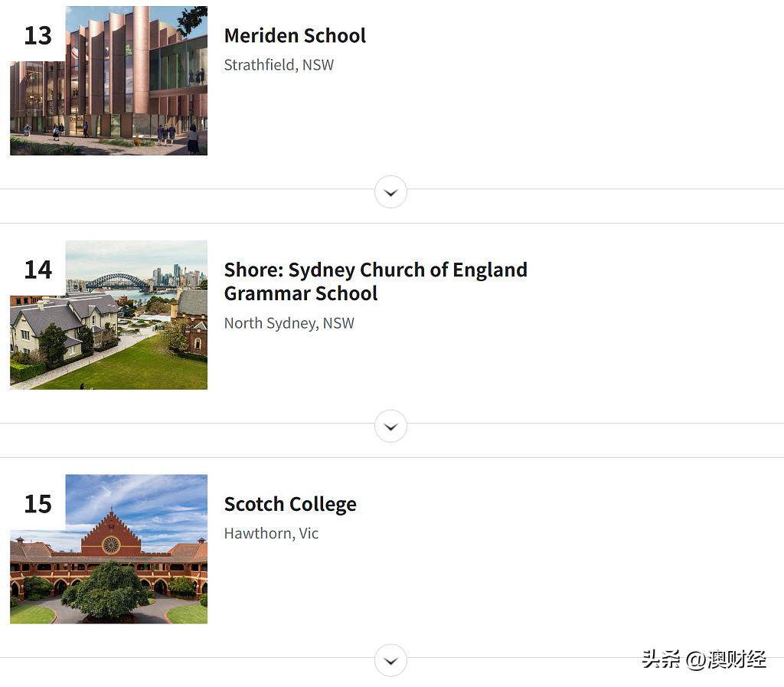Click the rank 13 number badge
This screenshot has width=784, height=687.
(x=38, y=35)
